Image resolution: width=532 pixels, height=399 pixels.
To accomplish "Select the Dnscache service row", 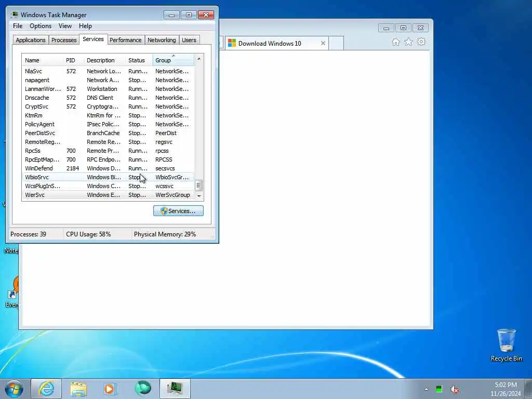I will click(x=108, y=98).
